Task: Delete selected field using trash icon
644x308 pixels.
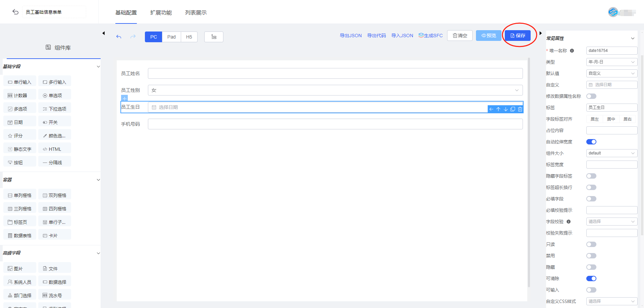Action: [520, 109]
